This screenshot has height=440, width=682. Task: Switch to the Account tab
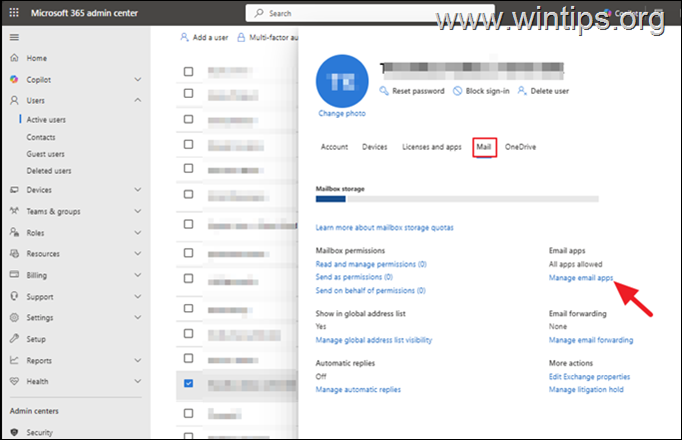334,147
